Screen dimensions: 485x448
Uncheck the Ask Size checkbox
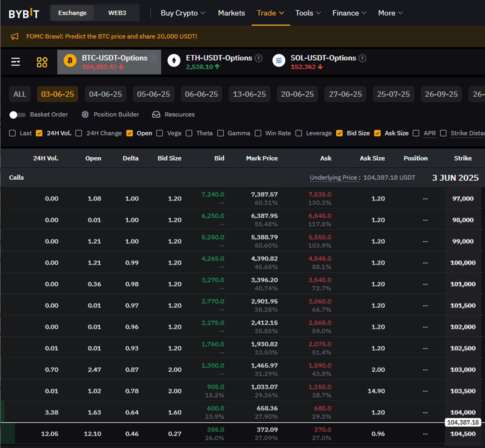click(377, 133)
